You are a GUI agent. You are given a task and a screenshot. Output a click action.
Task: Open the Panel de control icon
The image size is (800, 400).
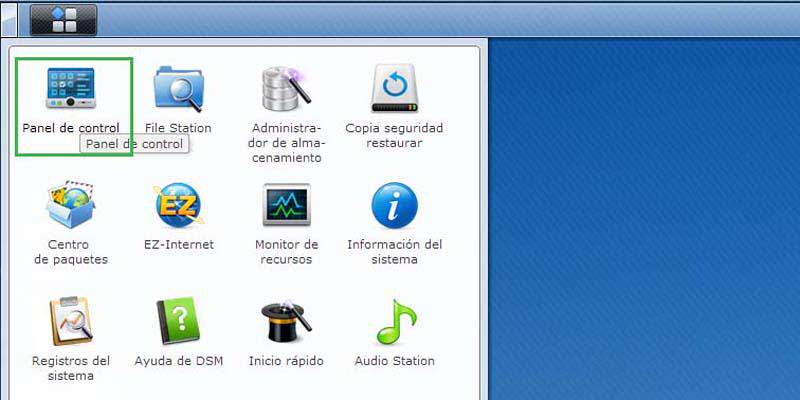tap(71, 88)
